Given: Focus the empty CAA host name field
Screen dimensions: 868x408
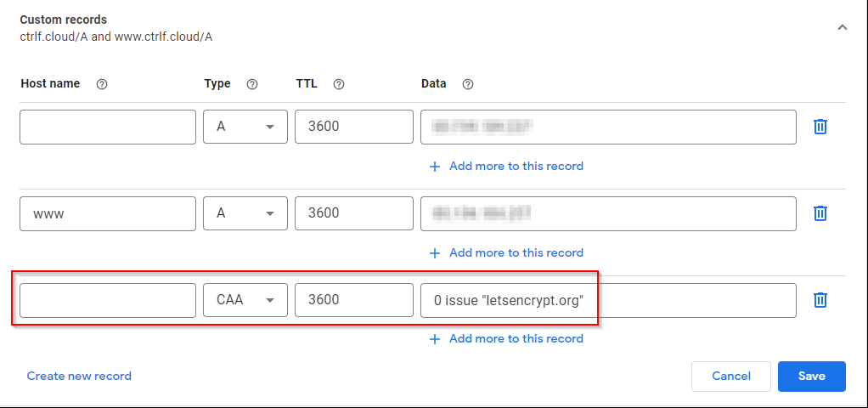Looking at the screenshot, I should pos(108,300).
